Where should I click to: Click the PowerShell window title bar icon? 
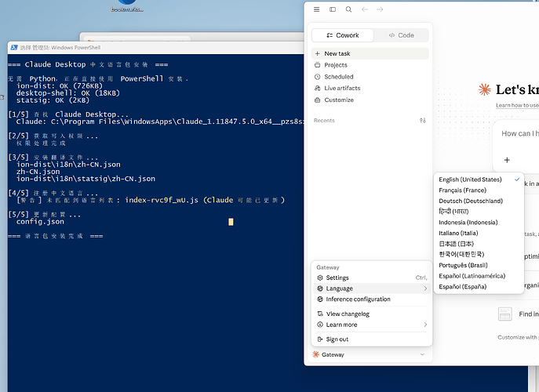pos(14,47)
